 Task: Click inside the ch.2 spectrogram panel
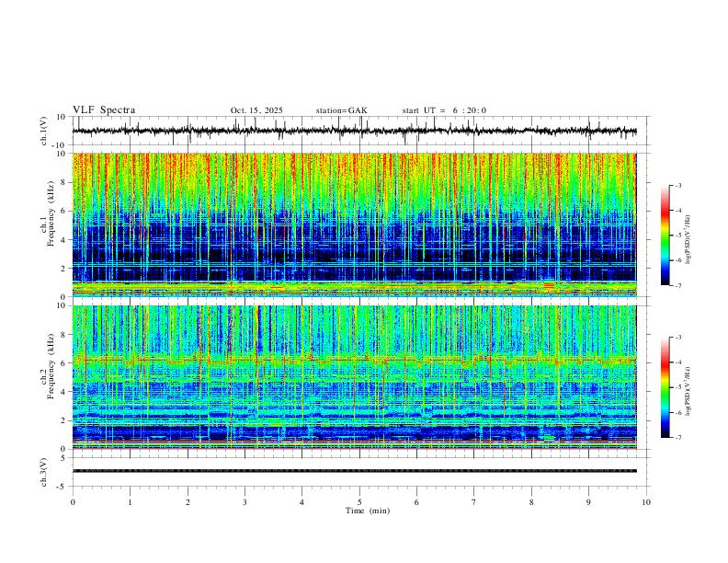pyautogui.click(x=354, y=377)
